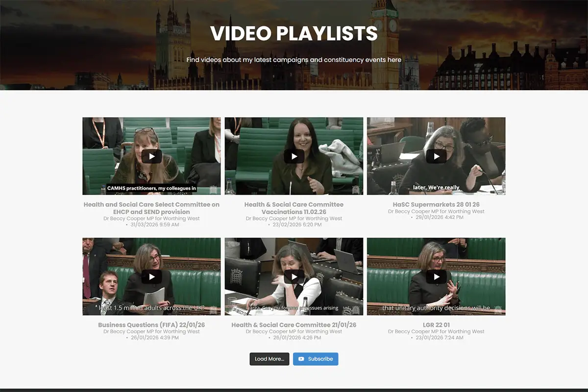Click channel name under LGR 22 01
Image resolution: width=588 pixels, height=392 pixels.
click(x=436, y=332)
